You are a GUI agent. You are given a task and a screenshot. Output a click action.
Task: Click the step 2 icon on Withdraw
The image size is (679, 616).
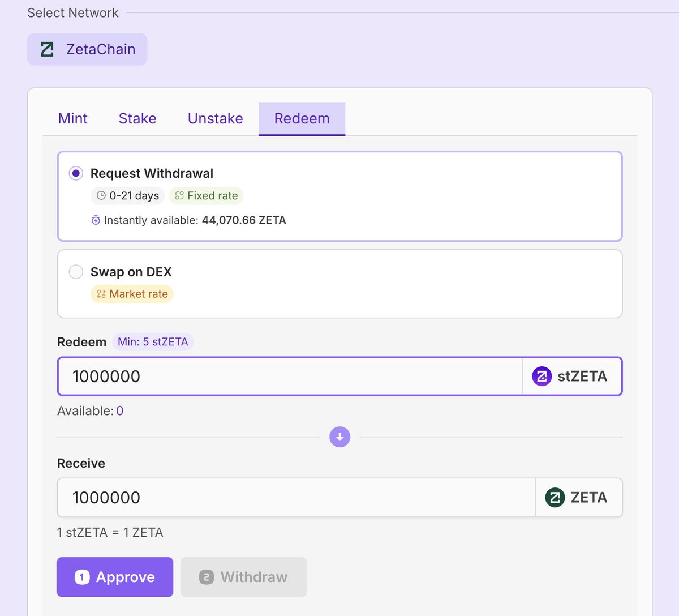(207, 577)
